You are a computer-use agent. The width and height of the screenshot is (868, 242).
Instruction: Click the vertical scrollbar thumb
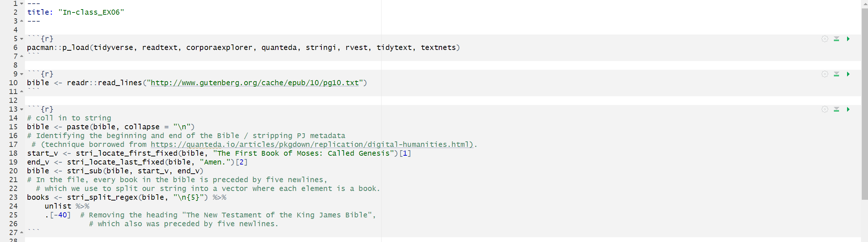[x=865, y=103]
